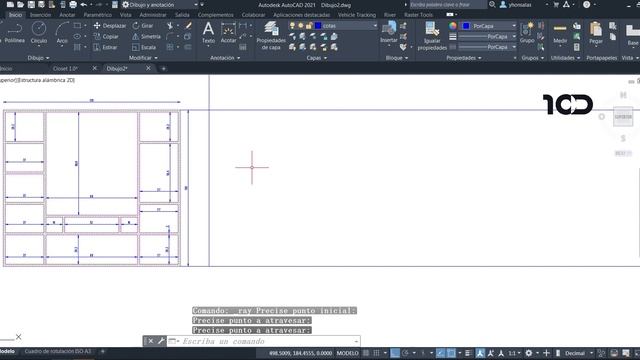The height and width of the screenshot is (360, 640).
Task: Select the Polilínea drawing tool
Action: (14, 33)
